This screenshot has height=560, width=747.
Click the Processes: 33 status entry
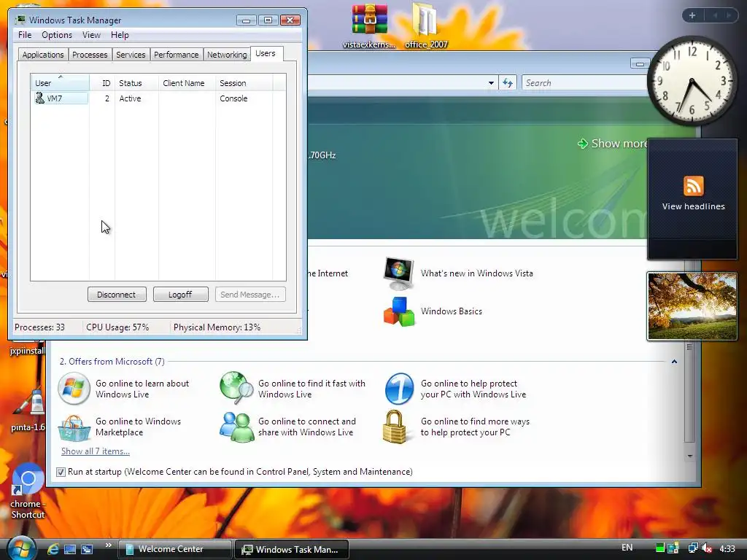(39, 327)
